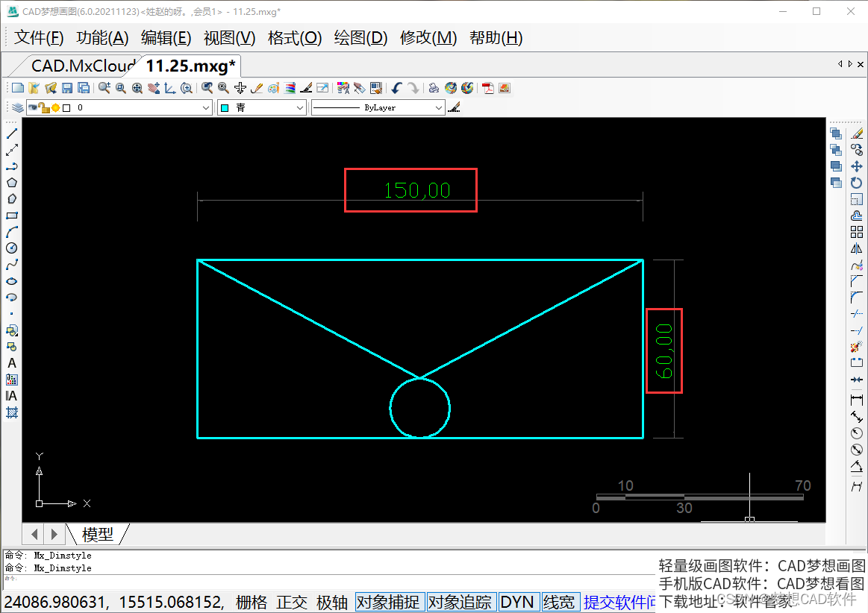Select the Rectangle drawing tool
The image size is (868, 613).
coord(12,216)
